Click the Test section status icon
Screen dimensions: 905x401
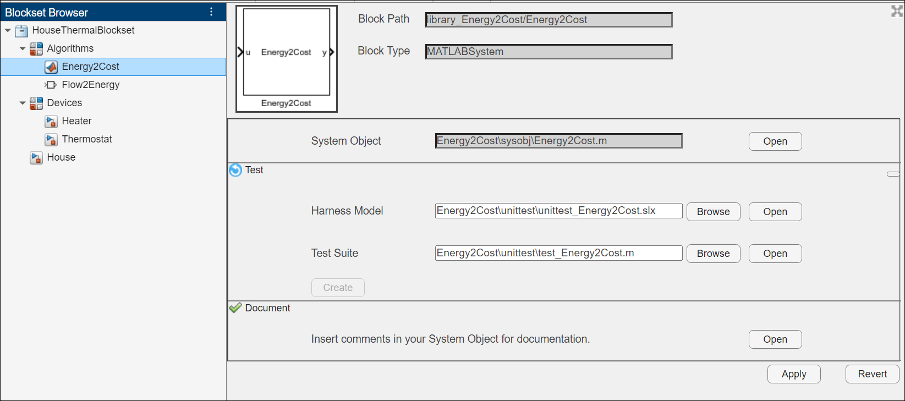coord(235,170)
